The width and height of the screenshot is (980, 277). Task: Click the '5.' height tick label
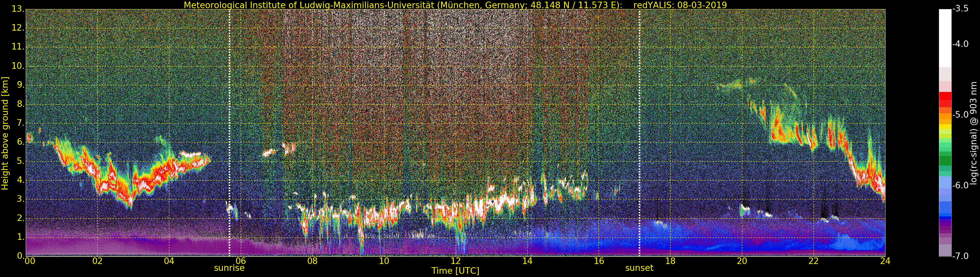coord(21,161)
